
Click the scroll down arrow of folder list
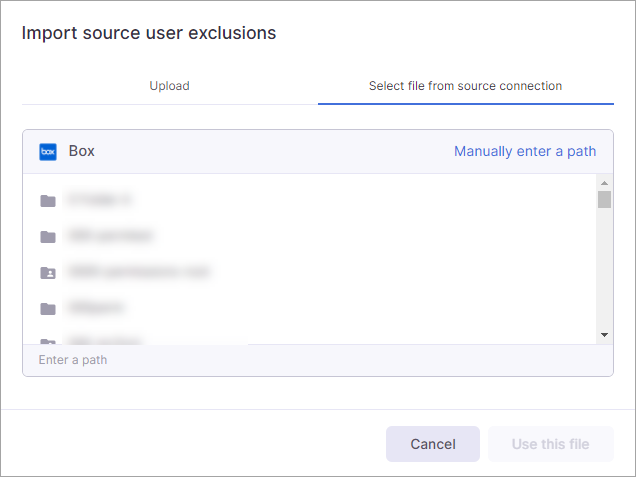[x=604, y=334]
